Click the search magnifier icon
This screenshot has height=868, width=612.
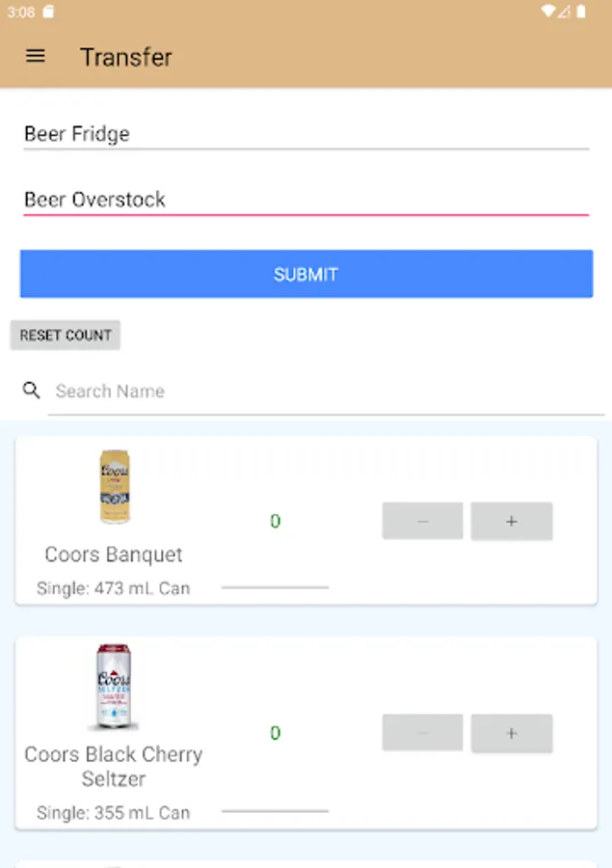tap(31, 391)
